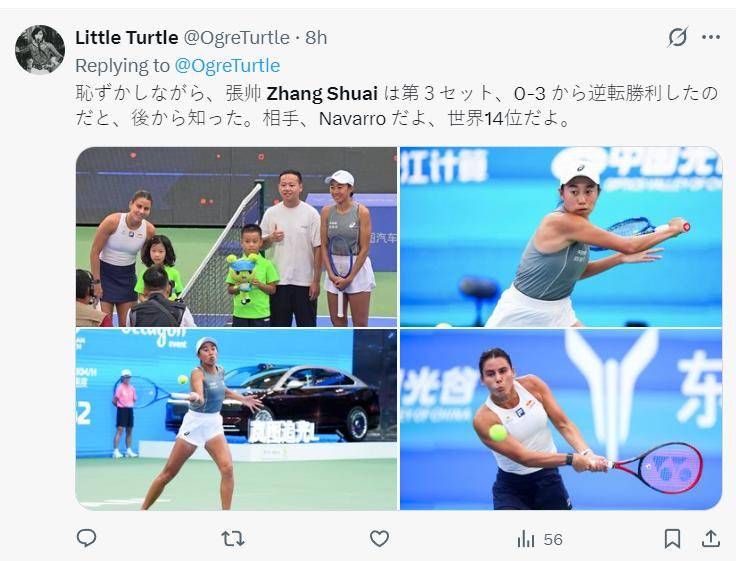Like the tweet with heart icon
This screenshot has width=736, height=561.
(379, 538)
